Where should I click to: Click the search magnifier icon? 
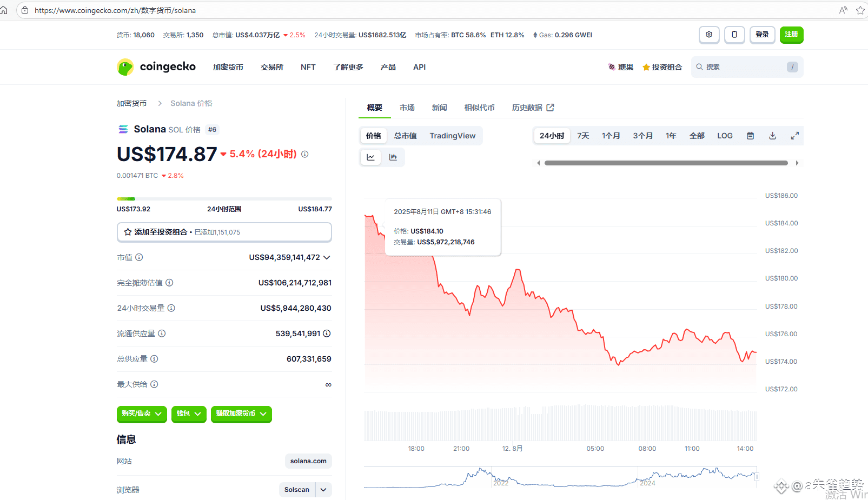(x=699, y=67)
